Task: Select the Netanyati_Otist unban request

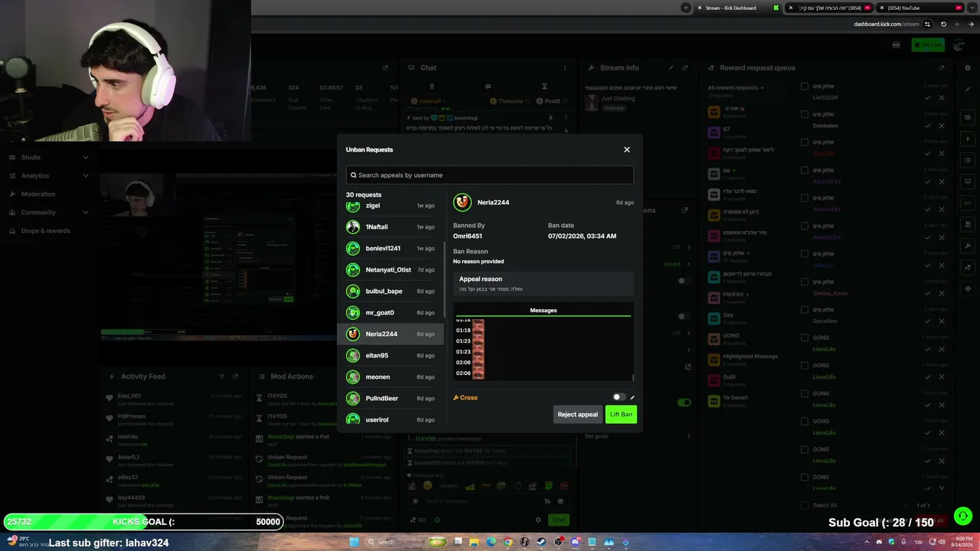Action: [390, 270]
